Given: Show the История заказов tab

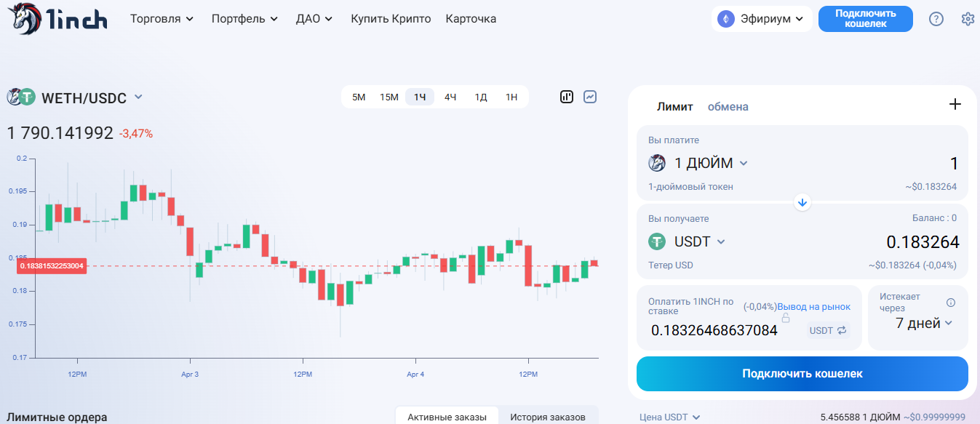Looking at the screenshot, I should click(x=548, y=417).
